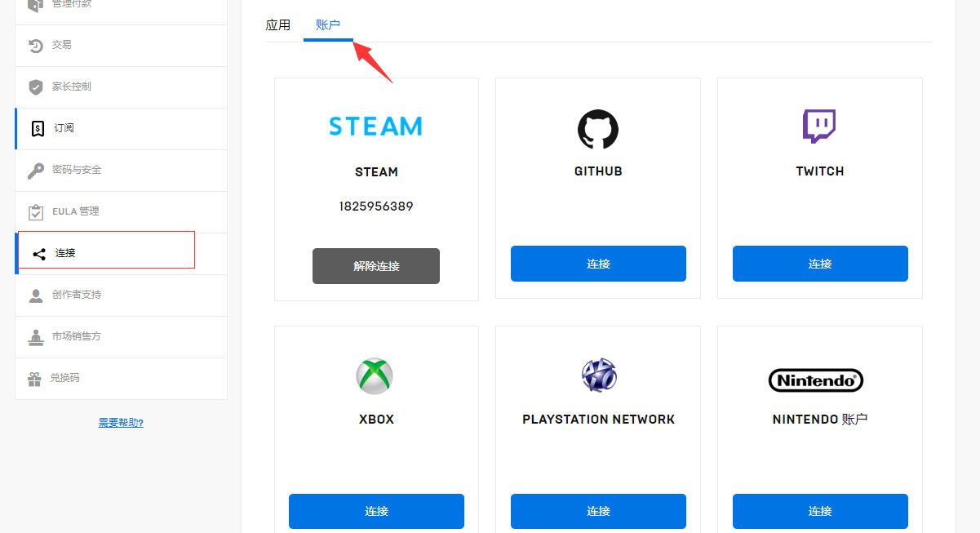Select the 账户 tab

pyautogui.click(x=328, y=25)
